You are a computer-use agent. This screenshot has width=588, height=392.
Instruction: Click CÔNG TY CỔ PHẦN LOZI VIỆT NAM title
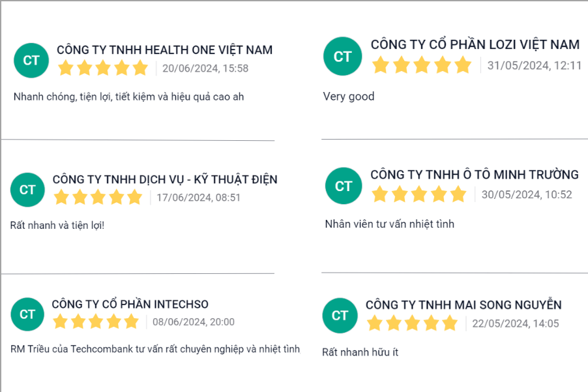tap(475, 44)
